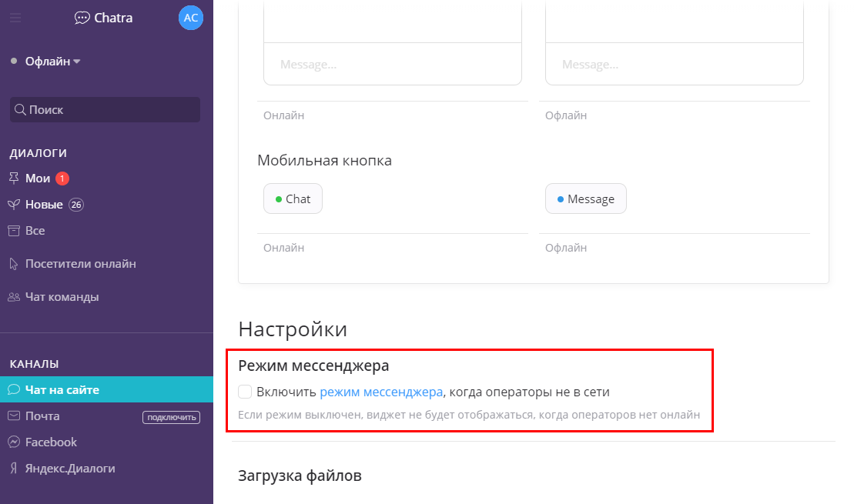The width and height of the screenshot is (854, 504).
Task: Click the Мобильная кнопка heading
Action: coord(325,161)
